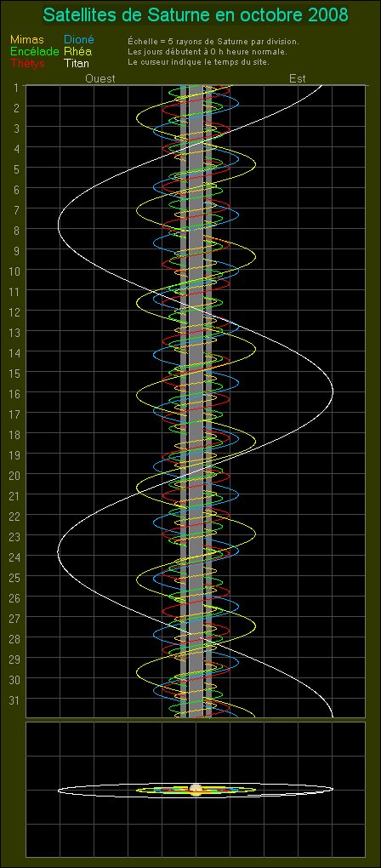Click day 1 on the date axis
This screenshot has height=868, width=381.
pos(17,87)
